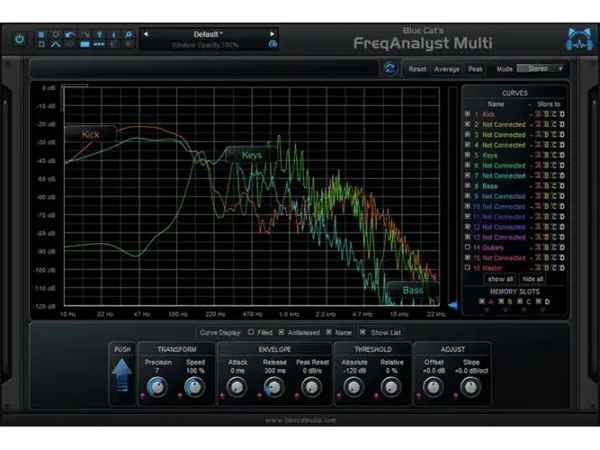
Task: Open the www.bluecataudio.com link
Action: click(x=300, y=420)
